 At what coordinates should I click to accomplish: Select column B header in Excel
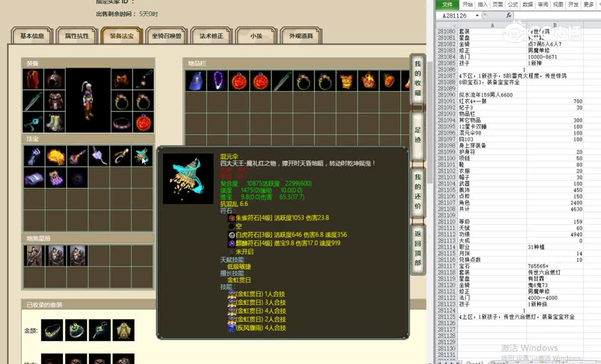coord(555,25)
